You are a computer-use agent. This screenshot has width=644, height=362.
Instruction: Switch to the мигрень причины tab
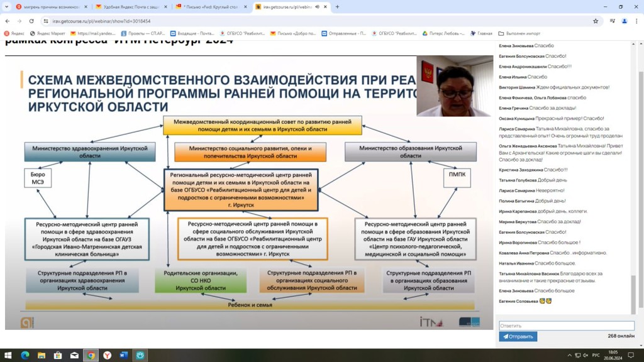click(x=47, y=7)
